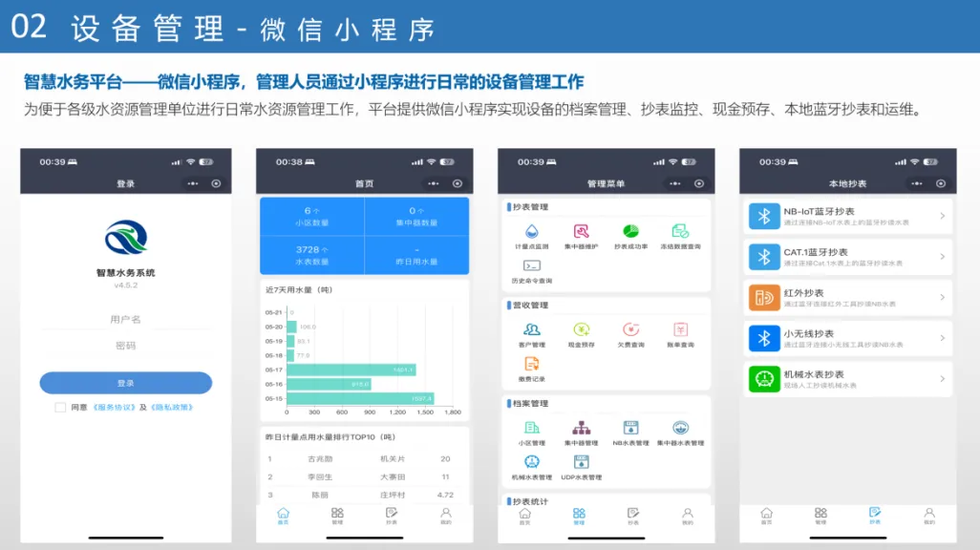Image resolution: width=980 pixels, height=550 pixels.
Task: Select 抄表 tab on 本地抄表 screen
Action: (x=874, y=516)
